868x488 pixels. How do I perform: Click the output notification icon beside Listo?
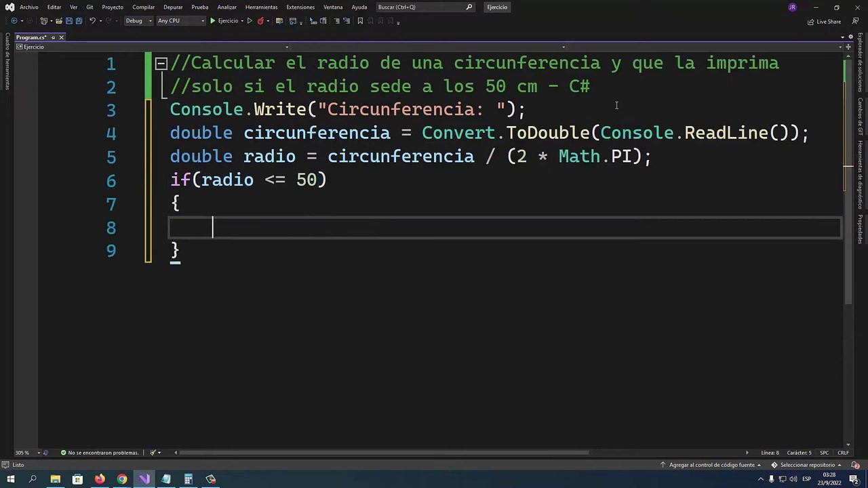[5, 465]
